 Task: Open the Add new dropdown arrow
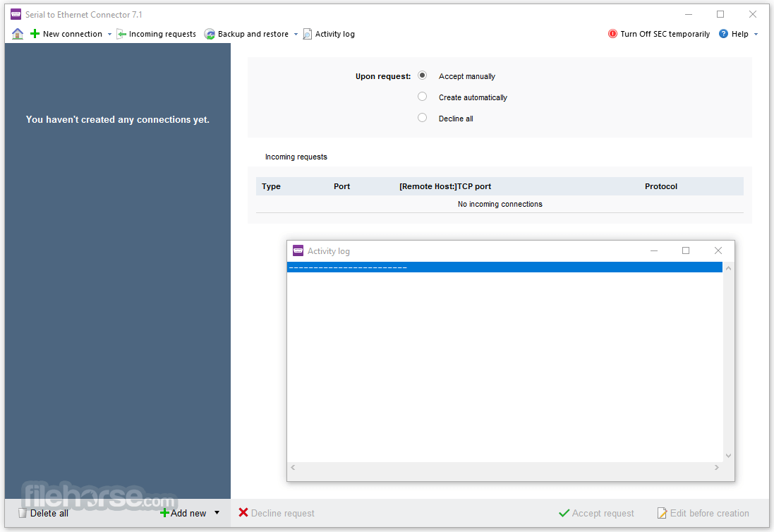coord(217,513)
